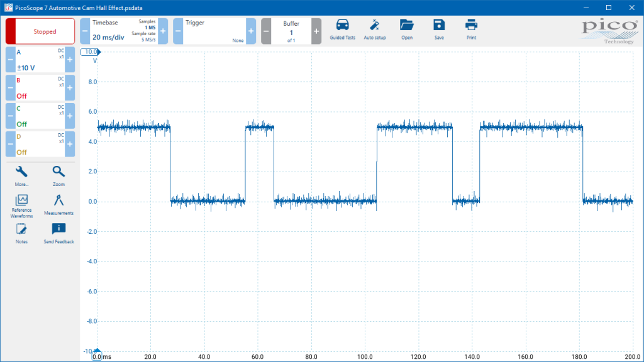Click Send Feedback icon

click(x=58, y=234)
